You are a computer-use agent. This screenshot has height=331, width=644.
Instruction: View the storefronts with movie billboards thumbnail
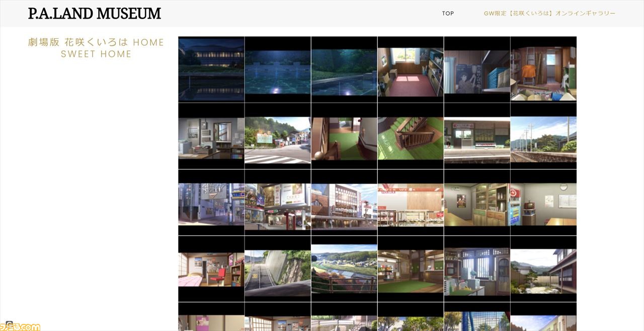(278, 202)
